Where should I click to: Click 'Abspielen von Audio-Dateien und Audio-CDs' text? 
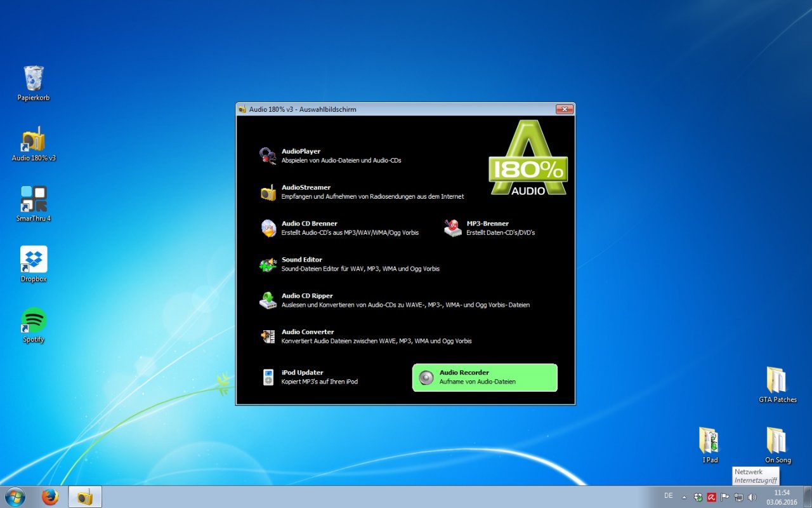341,161
